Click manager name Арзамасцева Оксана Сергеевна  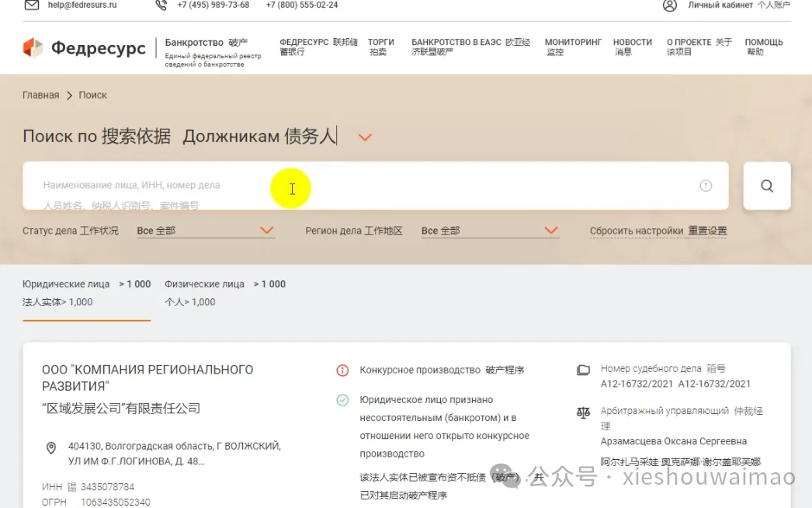674,442
